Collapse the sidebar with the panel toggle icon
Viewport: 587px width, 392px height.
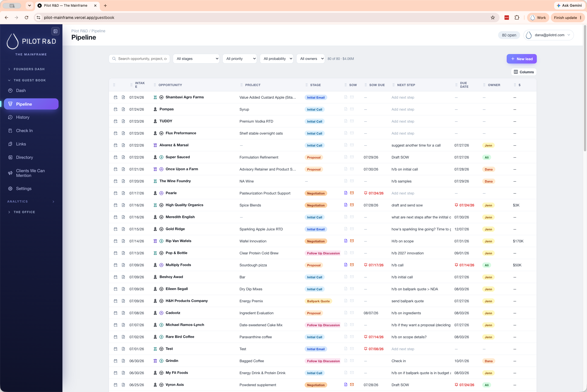point(55,31)
